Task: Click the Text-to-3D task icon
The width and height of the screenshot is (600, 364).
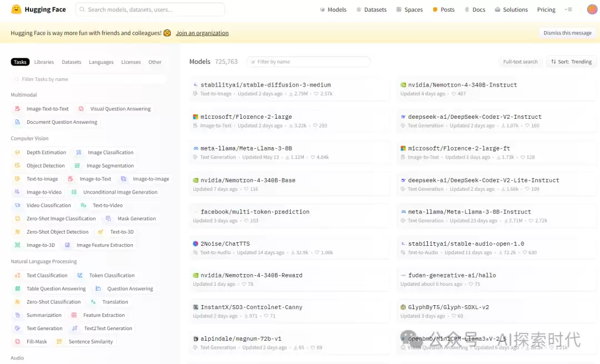Action: click(x=101, y=232)
